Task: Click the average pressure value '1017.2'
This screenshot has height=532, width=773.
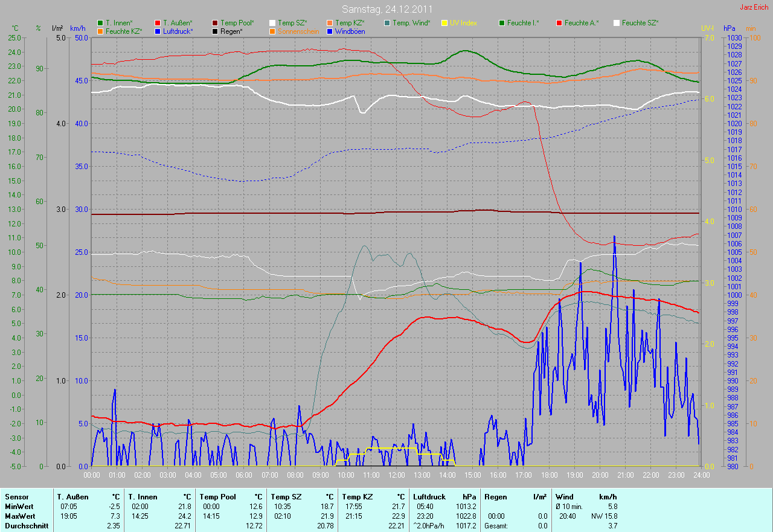Action: pos(465,526)
